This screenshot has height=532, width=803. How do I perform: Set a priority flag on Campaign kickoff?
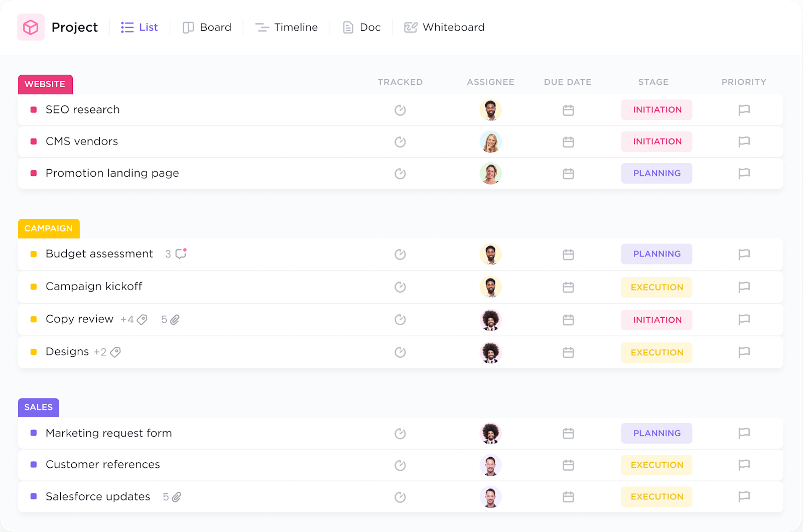(x=744, y=287)
